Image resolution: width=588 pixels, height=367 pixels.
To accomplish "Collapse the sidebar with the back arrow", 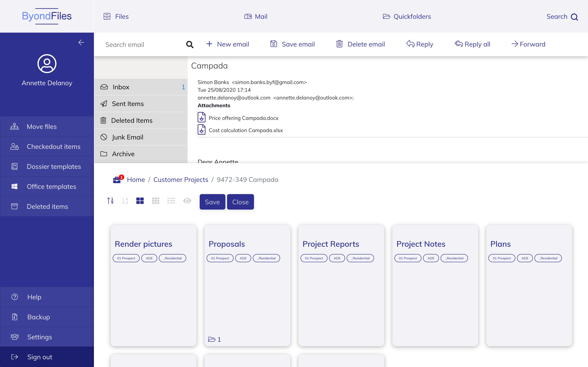I will [81, 42].
